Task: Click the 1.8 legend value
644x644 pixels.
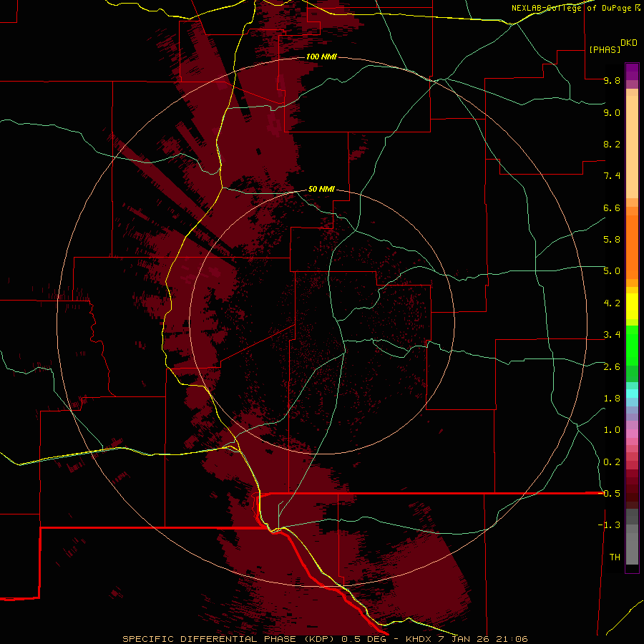Action: tap(612, 399)
